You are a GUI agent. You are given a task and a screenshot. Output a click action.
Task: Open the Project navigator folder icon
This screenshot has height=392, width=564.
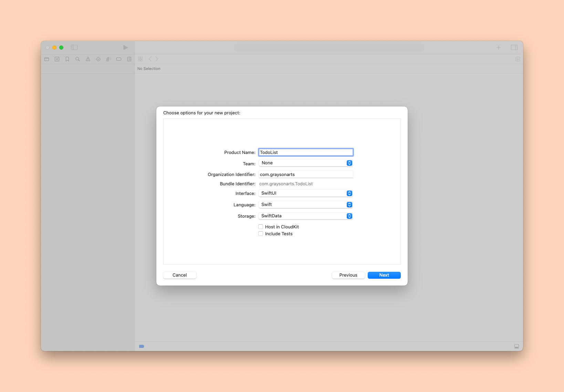tap(47, 59)
